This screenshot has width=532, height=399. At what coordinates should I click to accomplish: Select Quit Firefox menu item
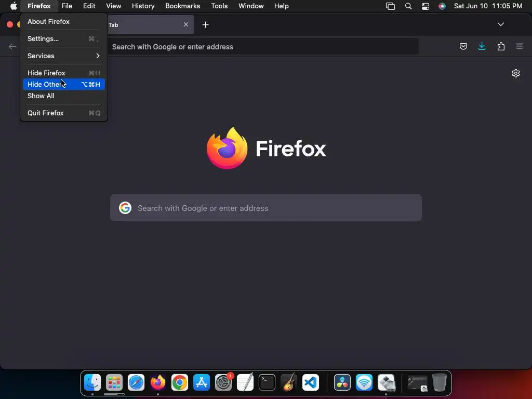64,113
